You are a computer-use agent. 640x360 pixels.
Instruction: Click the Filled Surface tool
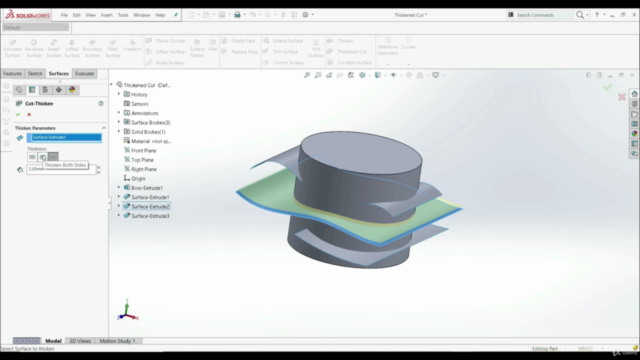coord(113,49)
